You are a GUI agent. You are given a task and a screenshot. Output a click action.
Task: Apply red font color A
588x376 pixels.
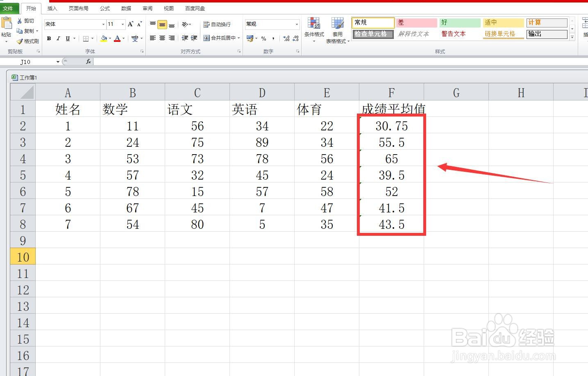coord(118,38)
